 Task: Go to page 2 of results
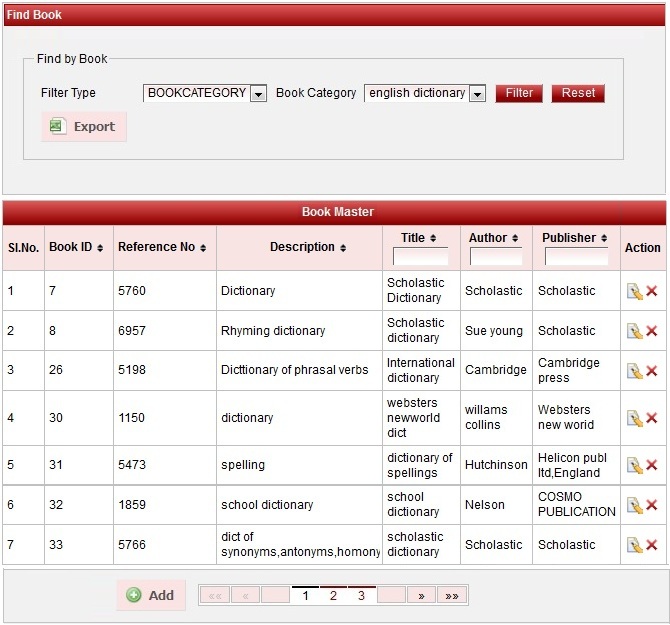333,596
